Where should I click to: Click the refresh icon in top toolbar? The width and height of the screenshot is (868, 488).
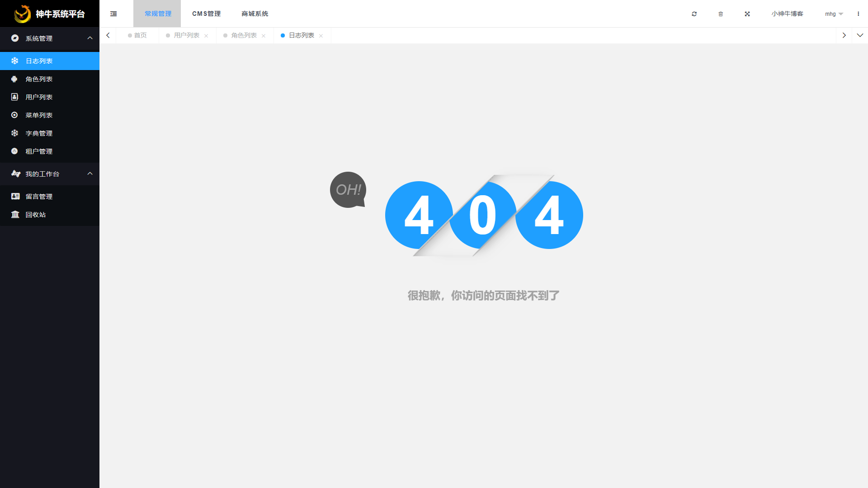tap(694, 14)
